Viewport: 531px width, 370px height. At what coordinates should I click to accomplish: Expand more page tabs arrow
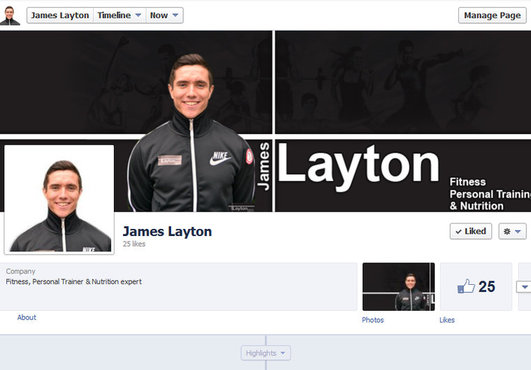524,287
